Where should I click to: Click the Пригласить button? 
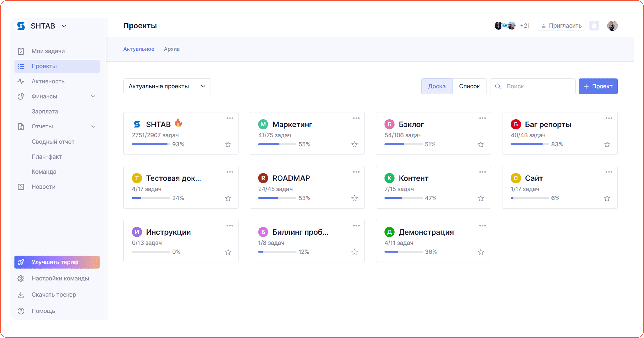(561, 26)
